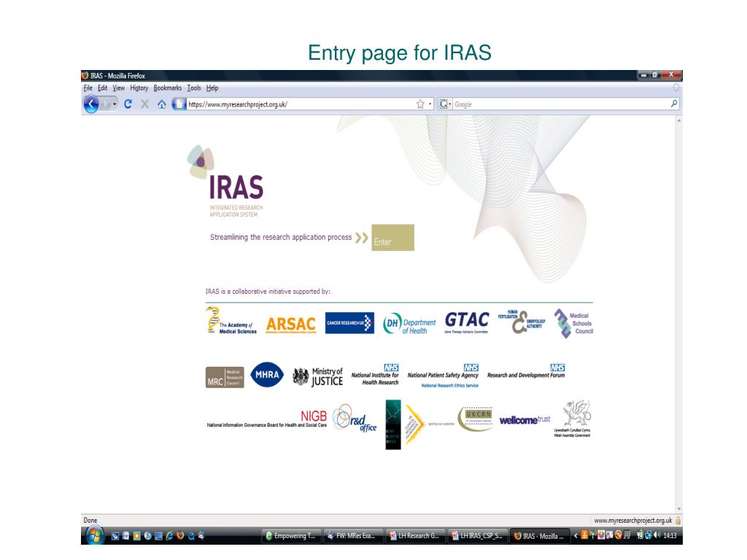Image resolution: width=747 pixels, height=560 pixels.
Task: Click the 'Integrated Research Application System' subtitle
Action: click(x=236, y=211)
